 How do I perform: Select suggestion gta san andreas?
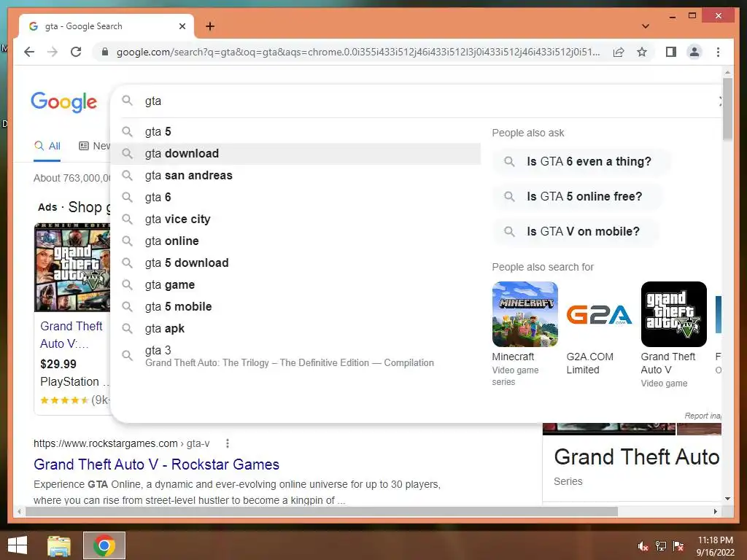click(296, 175)
